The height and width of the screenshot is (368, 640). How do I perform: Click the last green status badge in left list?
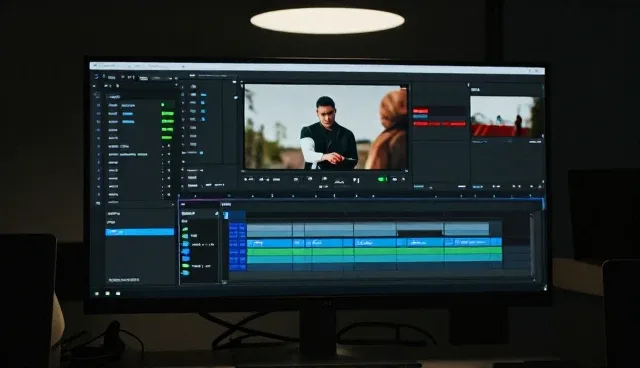[167, 137]
